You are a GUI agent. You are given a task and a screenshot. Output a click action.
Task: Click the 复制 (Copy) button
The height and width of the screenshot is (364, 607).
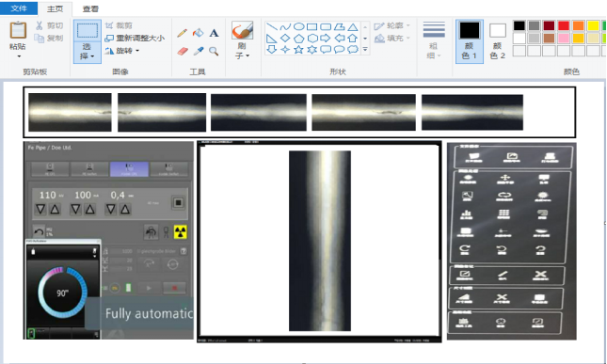(x=49, y=38)
